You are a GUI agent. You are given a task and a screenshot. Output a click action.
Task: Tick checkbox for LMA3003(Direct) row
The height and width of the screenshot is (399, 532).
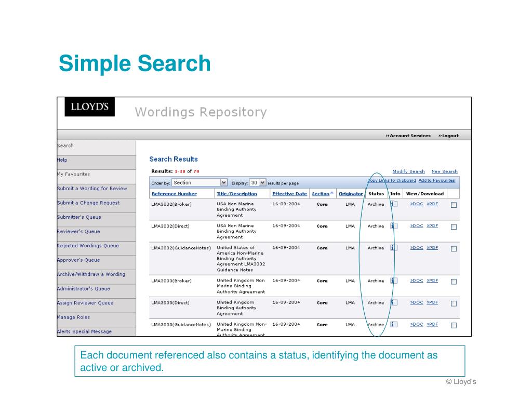pyautogui.click(x=454, y=303)
